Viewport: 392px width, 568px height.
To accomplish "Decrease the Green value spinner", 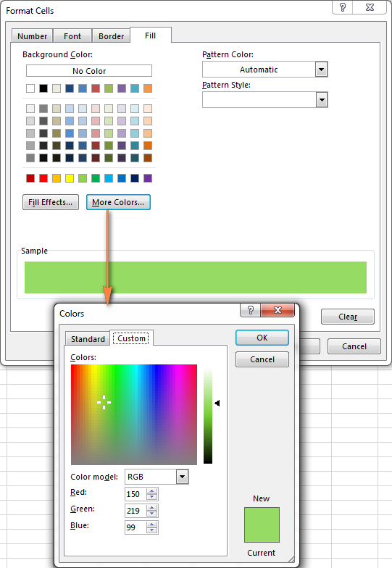I will point(152,514).
